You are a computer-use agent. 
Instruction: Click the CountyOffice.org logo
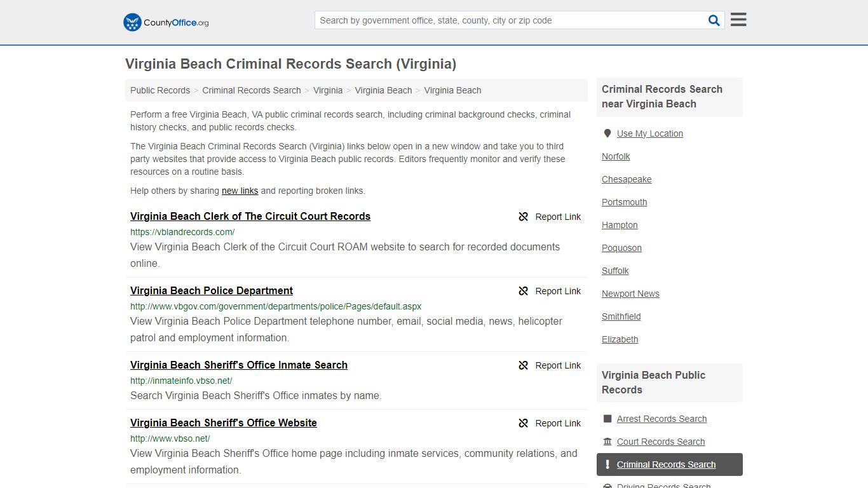pyautogui.click(x=166, y=22)
